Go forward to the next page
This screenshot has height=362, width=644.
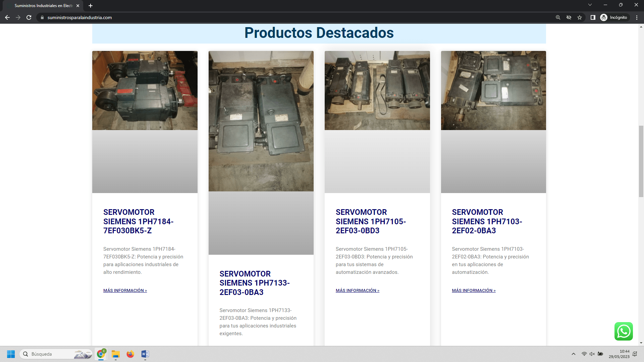pos(18,17)
